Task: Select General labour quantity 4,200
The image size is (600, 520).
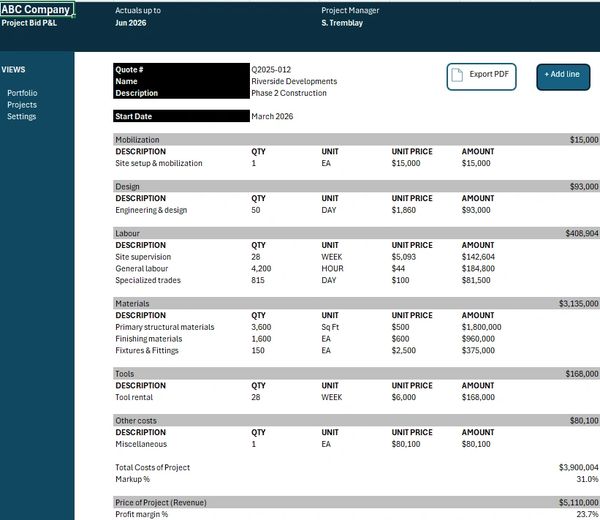Action: pos(261,269)
